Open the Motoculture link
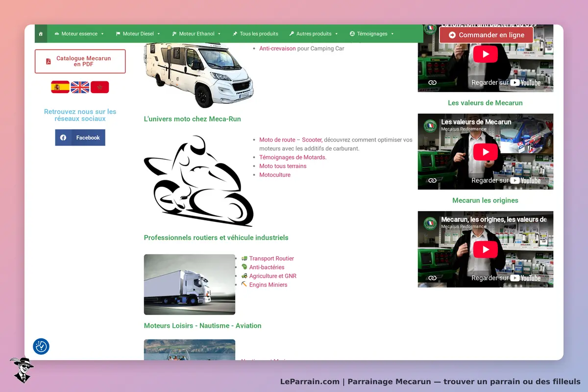 pos(275,175)
